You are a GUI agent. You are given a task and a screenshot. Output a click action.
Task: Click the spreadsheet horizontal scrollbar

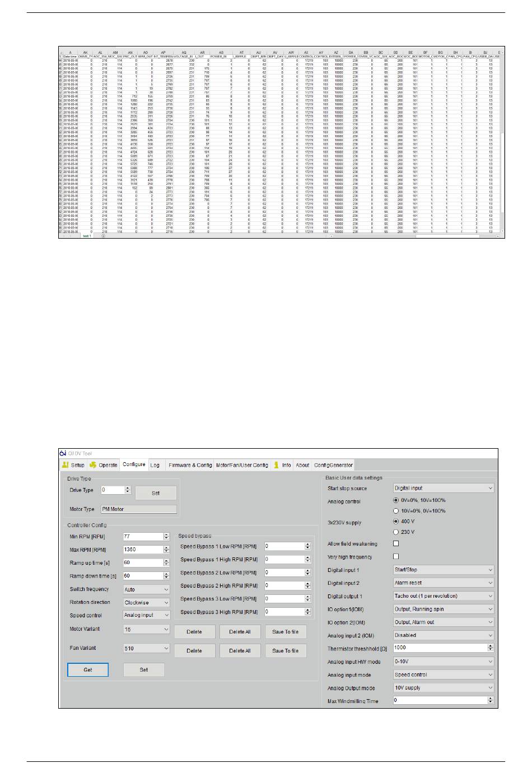[414, 236]
